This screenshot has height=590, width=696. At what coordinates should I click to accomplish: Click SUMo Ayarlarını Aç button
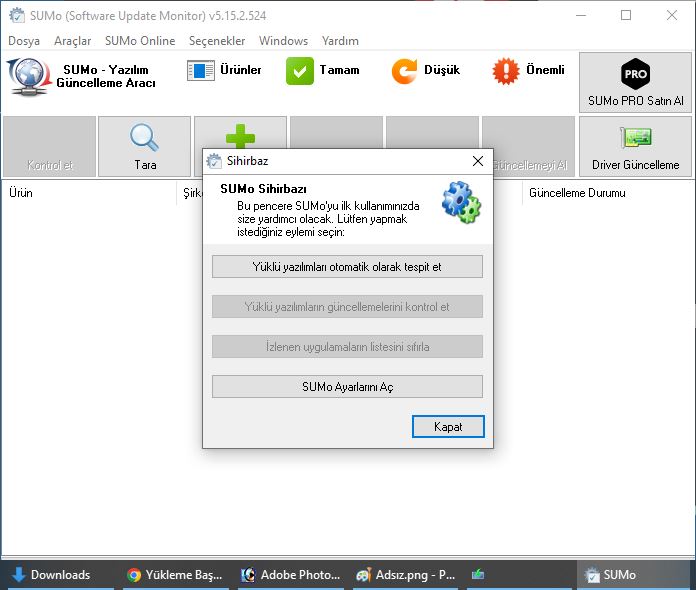pyautogui.click(x=347, y=386)
